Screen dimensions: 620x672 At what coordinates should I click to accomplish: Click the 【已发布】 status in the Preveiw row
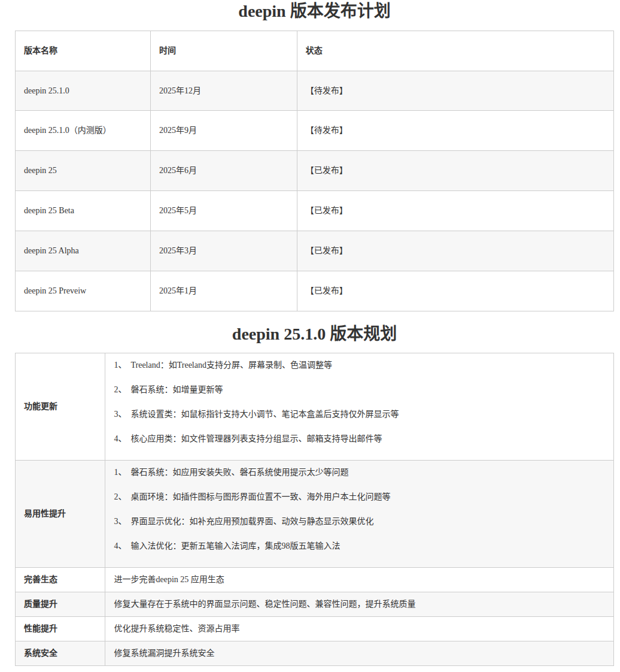tap(326, 291)
